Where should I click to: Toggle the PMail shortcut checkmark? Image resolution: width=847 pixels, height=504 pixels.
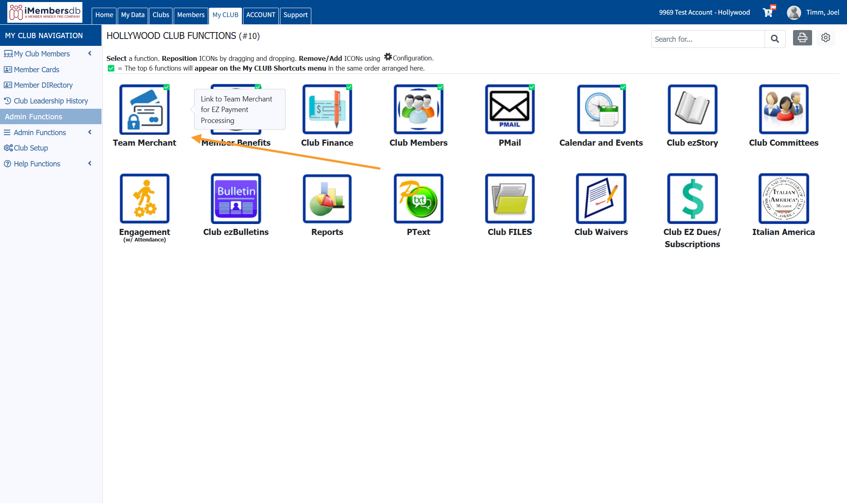(x=532, y=87)
